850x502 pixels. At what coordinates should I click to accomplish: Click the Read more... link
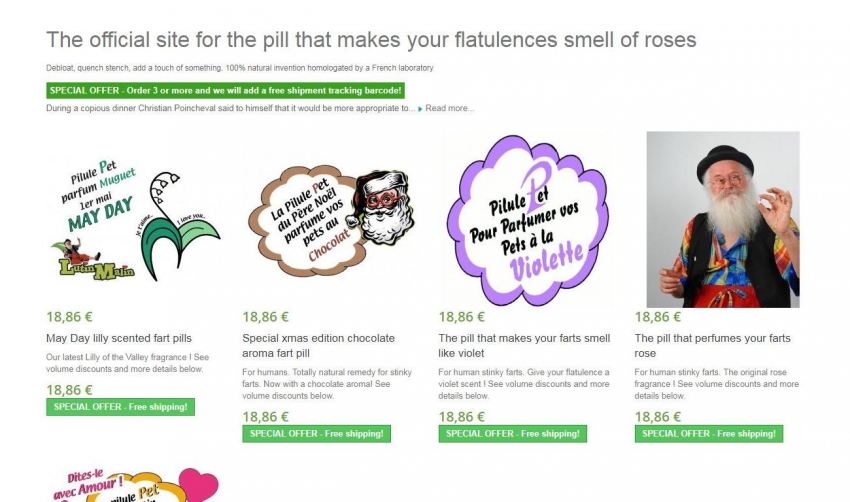pyautogui.click(x=449, y=108)
